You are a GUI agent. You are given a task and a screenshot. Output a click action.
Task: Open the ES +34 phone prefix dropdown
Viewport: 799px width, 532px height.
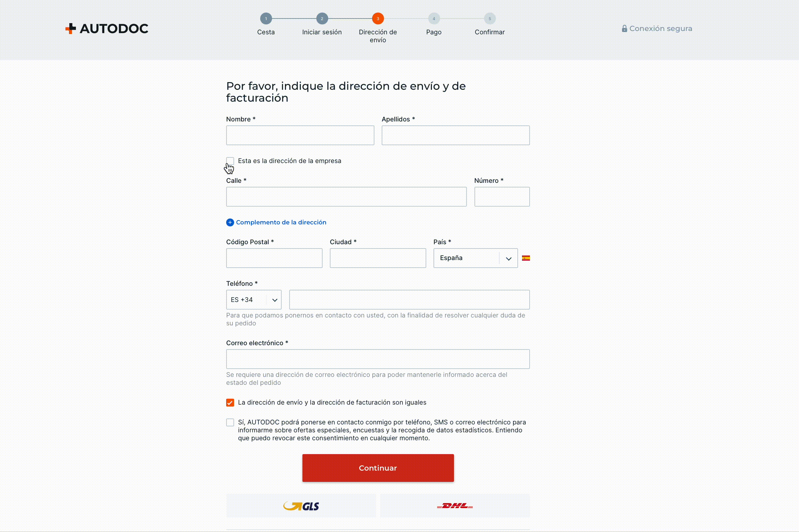(254, 300)
